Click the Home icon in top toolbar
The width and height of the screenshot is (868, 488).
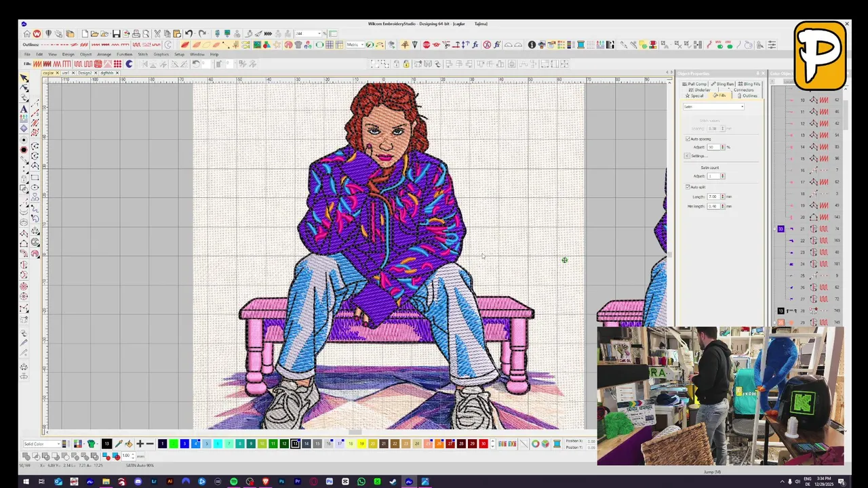pos(27,33)
